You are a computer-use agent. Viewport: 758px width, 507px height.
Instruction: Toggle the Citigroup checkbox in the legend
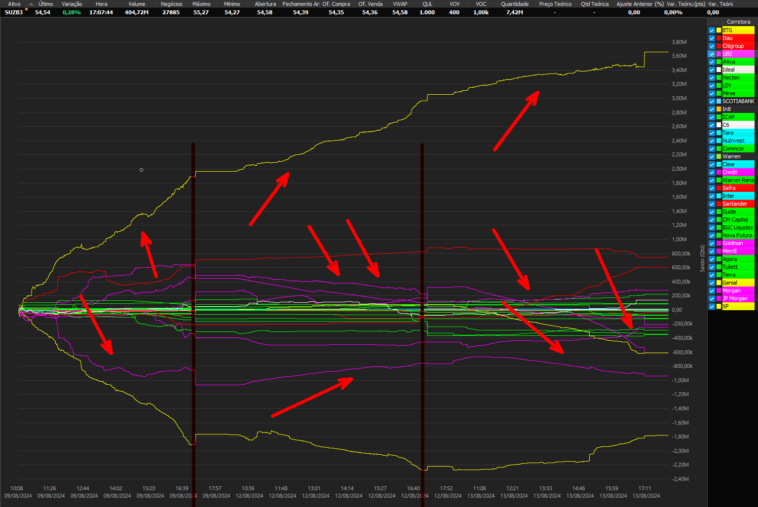tap(713, 46)
